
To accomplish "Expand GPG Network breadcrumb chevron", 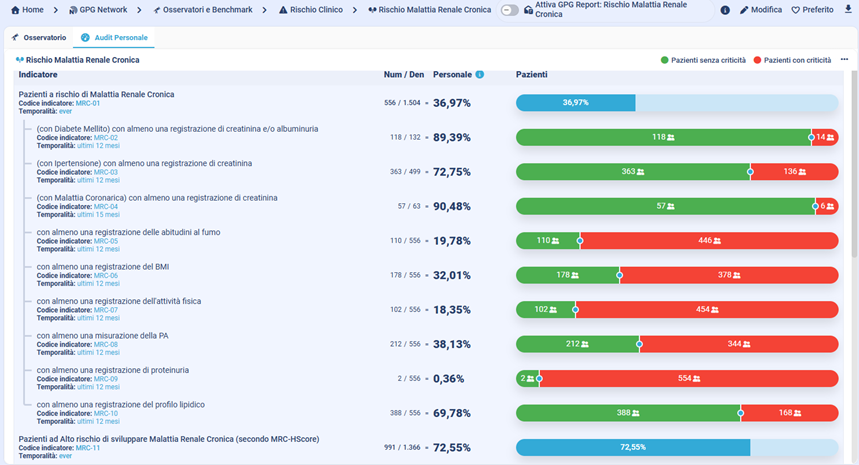I will pyautogui.click(x=57, y=10).
